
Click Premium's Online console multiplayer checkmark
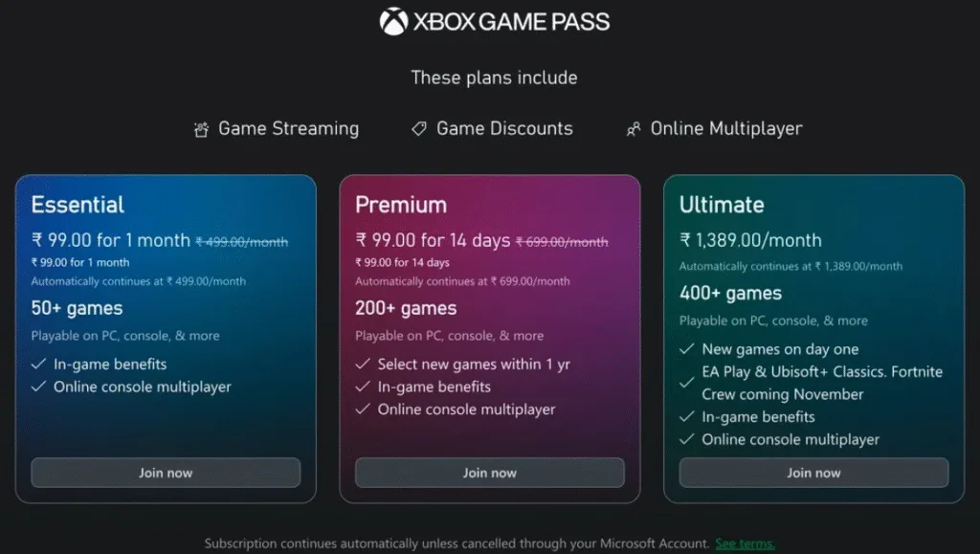pyautogui.click(x=363, y=410)
